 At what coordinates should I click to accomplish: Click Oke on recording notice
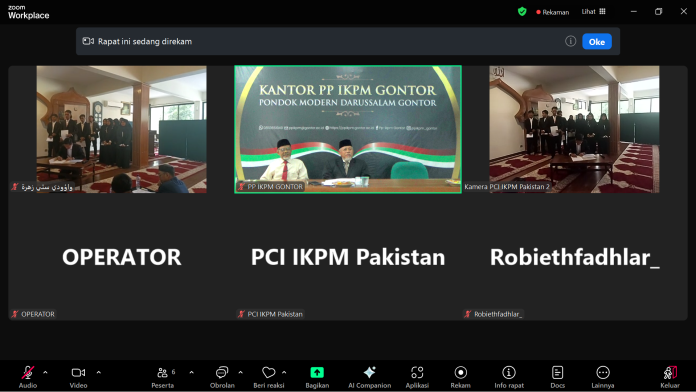[597, 42]
